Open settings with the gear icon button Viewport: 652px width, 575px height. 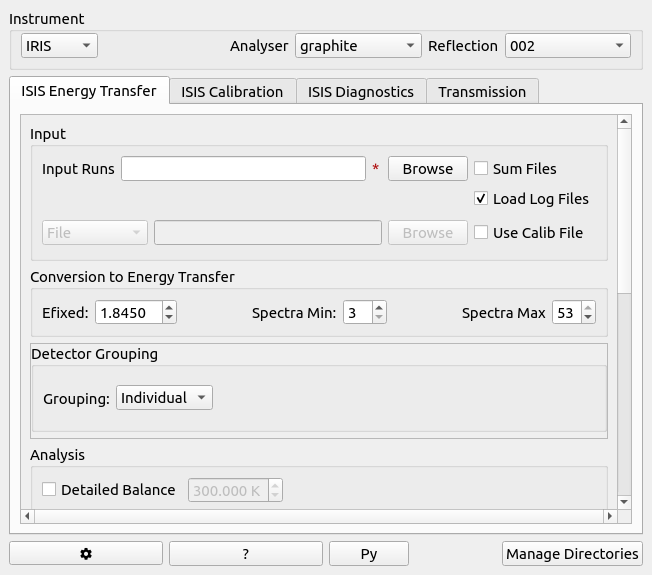tap(86, 554)
